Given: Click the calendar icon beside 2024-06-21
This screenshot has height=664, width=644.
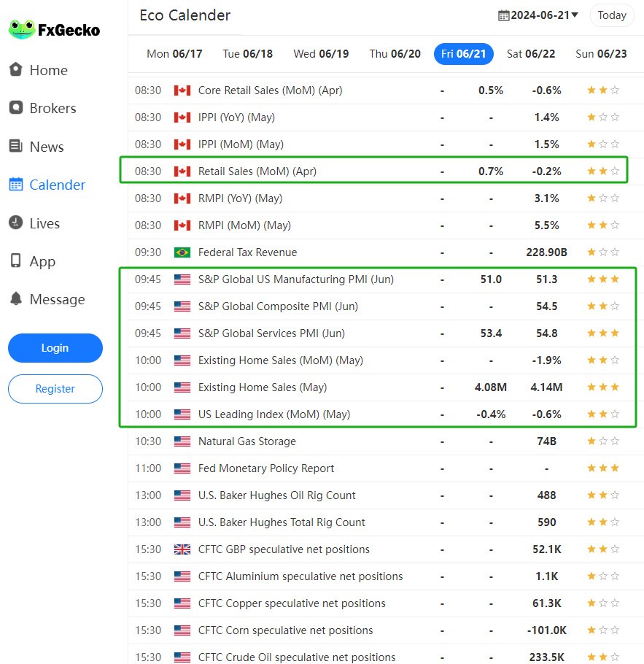Looking at the screenshot, I should 503,15.
